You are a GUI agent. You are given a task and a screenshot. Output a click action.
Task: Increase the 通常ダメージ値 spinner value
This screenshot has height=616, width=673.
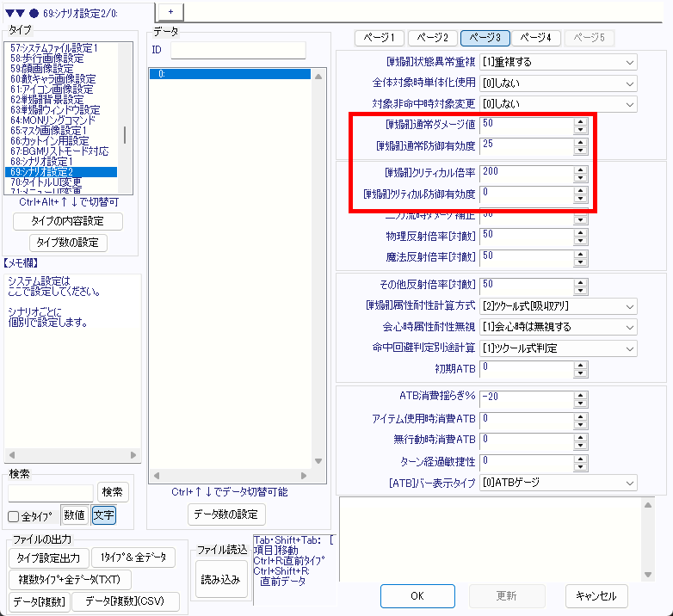point(580,120)
